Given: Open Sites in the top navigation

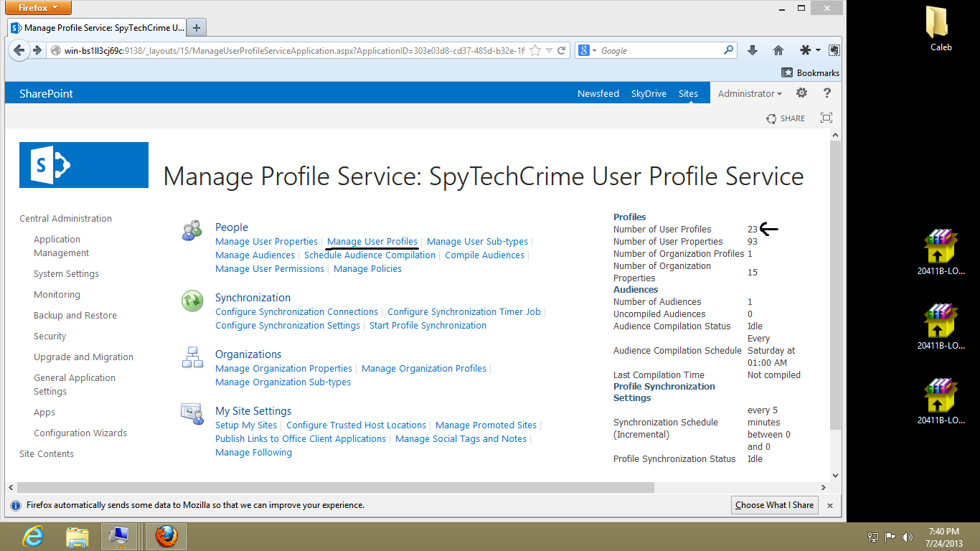Looking at the screenshot, I should pos(688,93).
